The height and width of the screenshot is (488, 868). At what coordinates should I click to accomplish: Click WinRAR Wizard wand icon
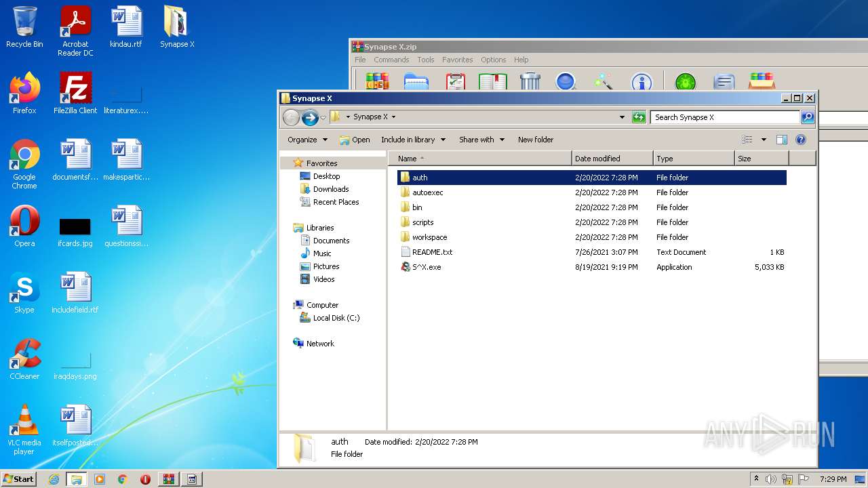pos(603,81)
